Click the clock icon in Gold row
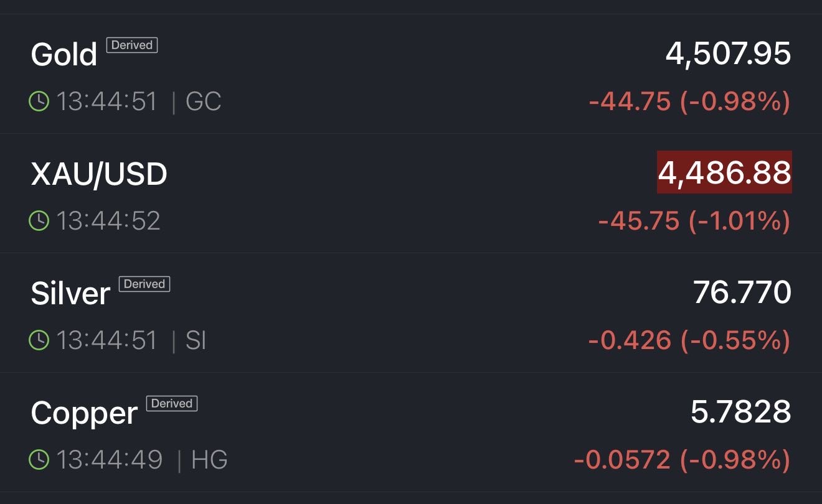822x504 pixels. pos(39,101)
